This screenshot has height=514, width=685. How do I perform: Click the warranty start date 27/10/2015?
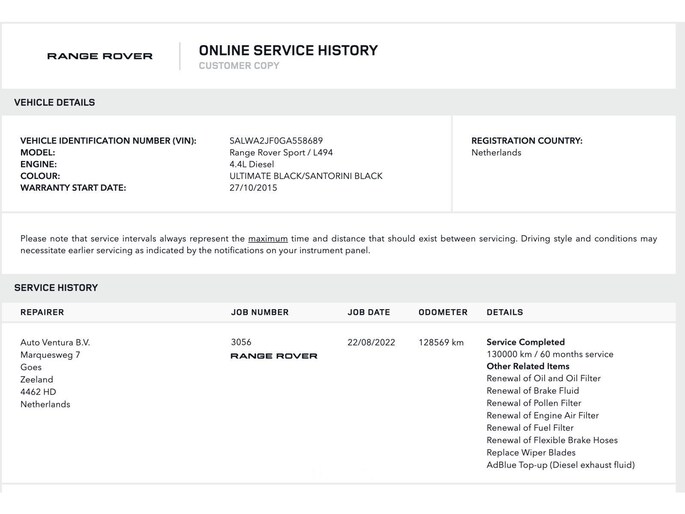coord(253,188)
